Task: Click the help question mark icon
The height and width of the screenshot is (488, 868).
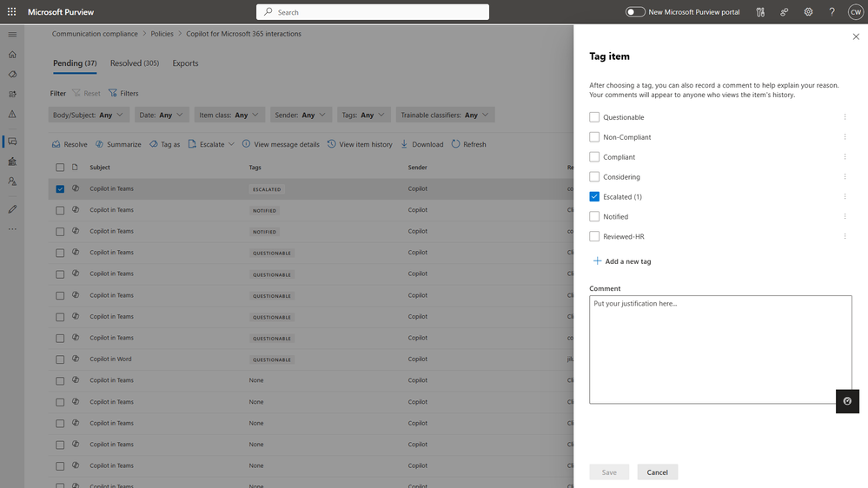Action: (832, 11)
